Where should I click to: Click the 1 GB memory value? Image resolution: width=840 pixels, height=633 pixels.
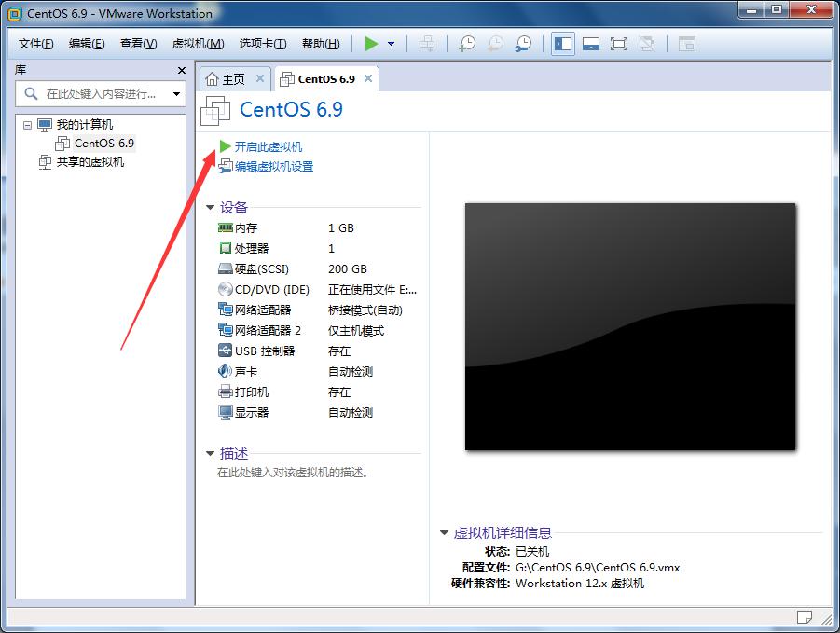coord(340,228)
